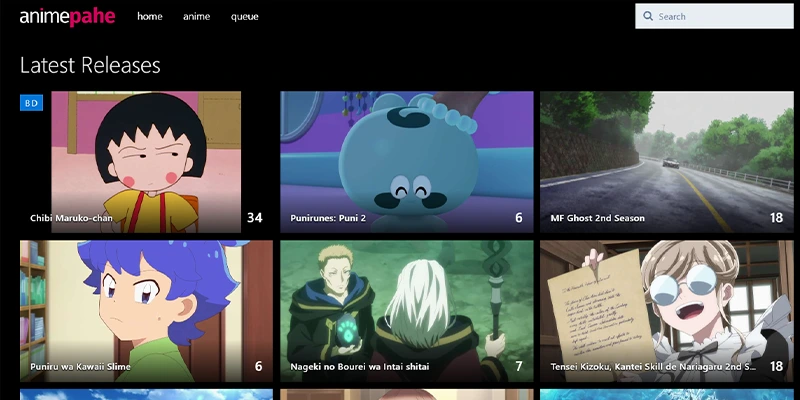This screenshot has height=400, width=800.
Task: Click episode number 6 on Punirunes card
Action: click(x=519, y=218)
